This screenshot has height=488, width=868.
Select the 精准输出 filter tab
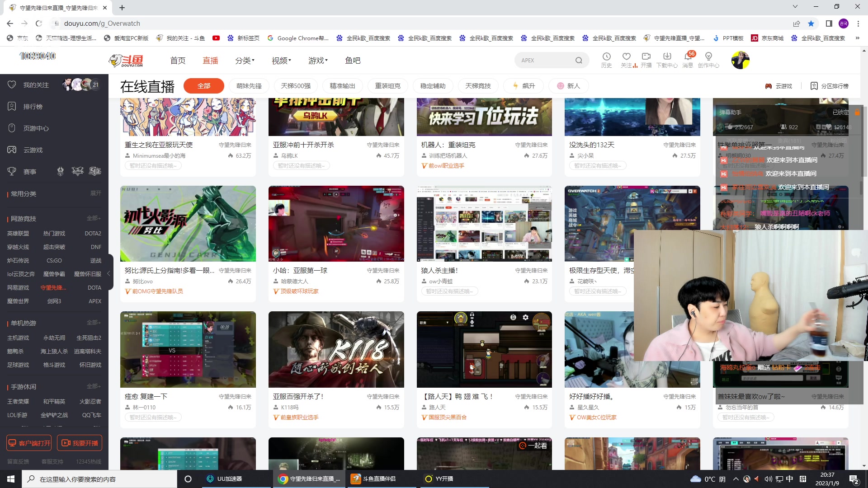(x=343, y=86)
